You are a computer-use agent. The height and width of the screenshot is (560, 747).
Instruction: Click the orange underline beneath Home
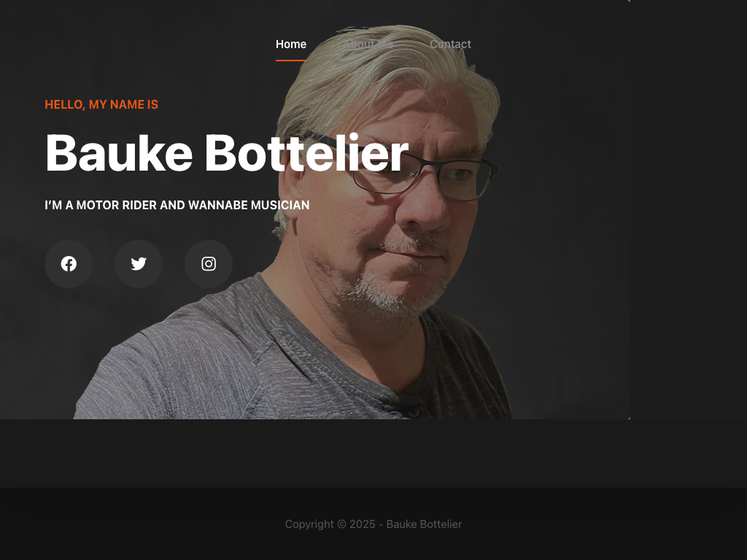[x=291, y=61]
